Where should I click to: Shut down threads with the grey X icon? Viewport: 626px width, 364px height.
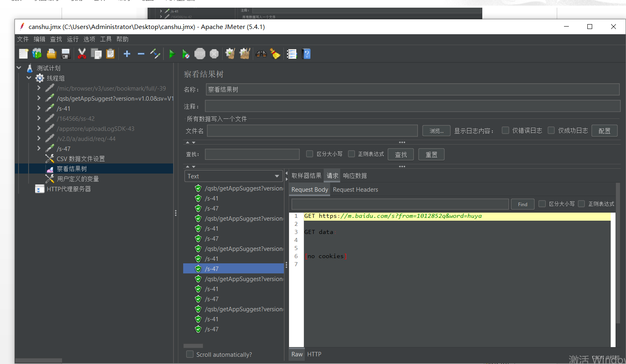coord(214,54)
